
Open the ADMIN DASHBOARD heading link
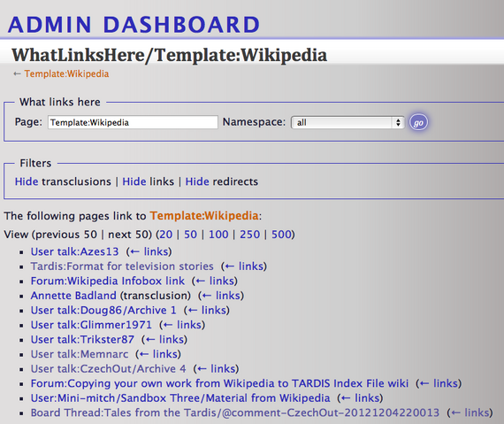[x=134, y=25]
